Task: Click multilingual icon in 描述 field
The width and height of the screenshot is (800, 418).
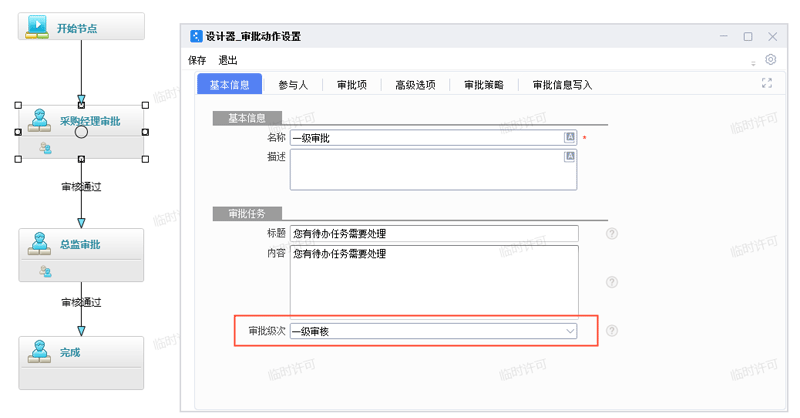Action: point(569,156)
